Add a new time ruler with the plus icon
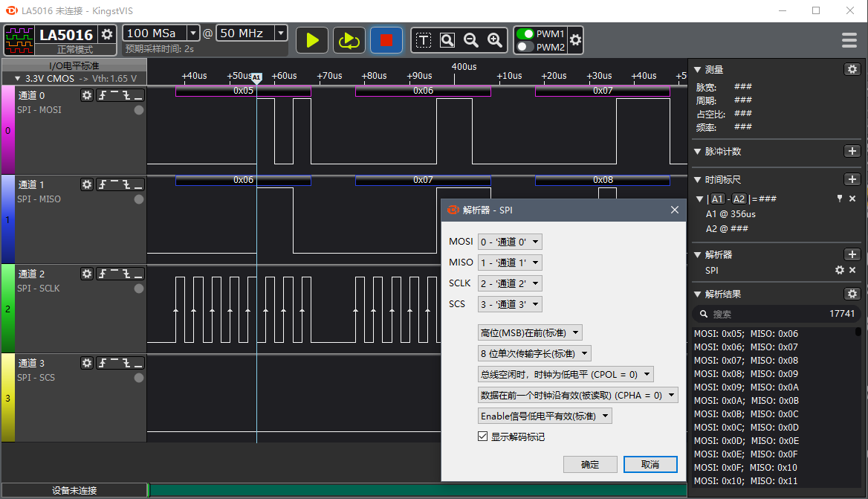868x499 pixels. [x=852, y=178]
